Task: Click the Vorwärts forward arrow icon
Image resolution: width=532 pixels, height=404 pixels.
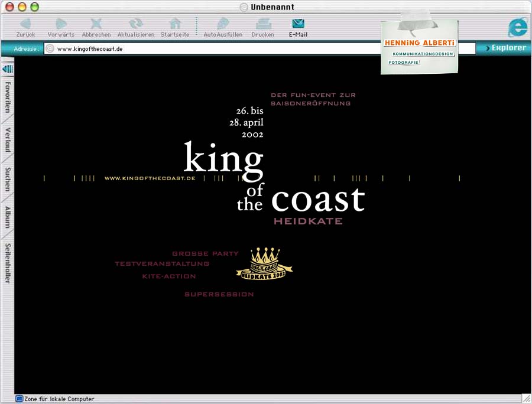Action: (61, 24)
